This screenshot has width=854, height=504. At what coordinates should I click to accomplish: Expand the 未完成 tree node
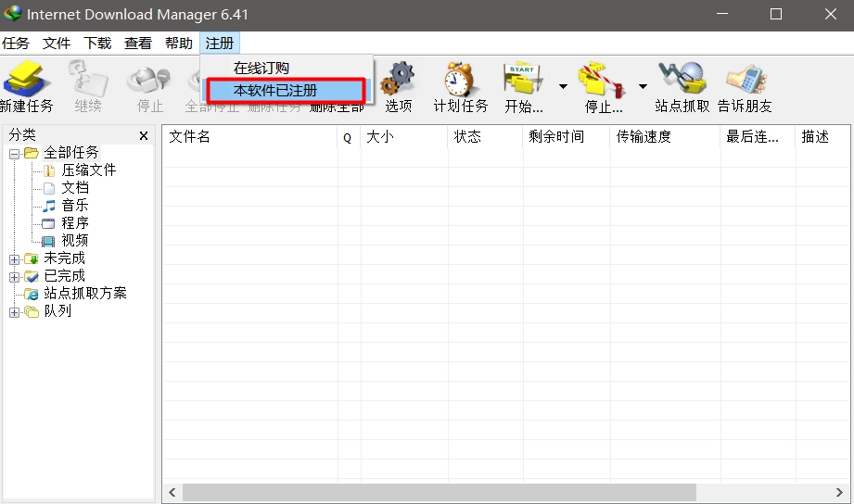pyautogui.click(x=14, y=259)
